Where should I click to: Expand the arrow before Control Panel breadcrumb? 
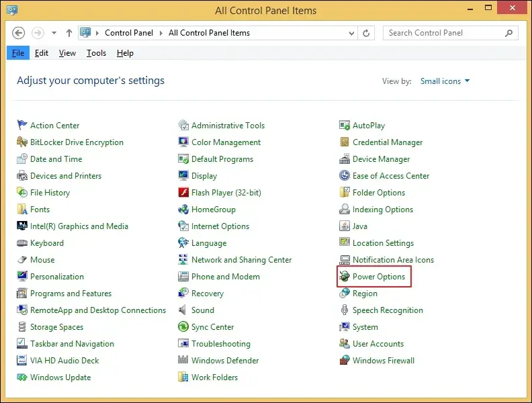97,33
